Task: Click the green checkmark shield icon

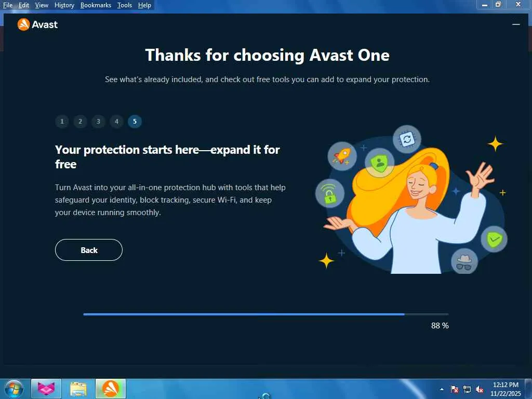Action: tap(494, 239)
